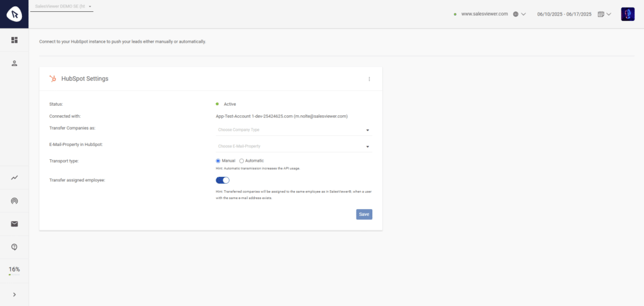Click the www.salesviewer.com domain text
Viewport: 644px width, 306px height.
point(484,14)
